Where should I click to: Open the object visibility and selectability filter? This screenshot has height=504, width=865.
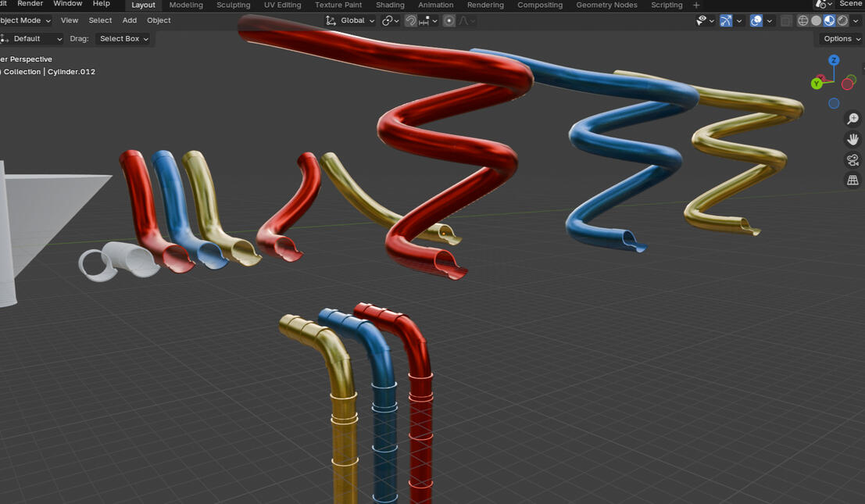(701, 20)
